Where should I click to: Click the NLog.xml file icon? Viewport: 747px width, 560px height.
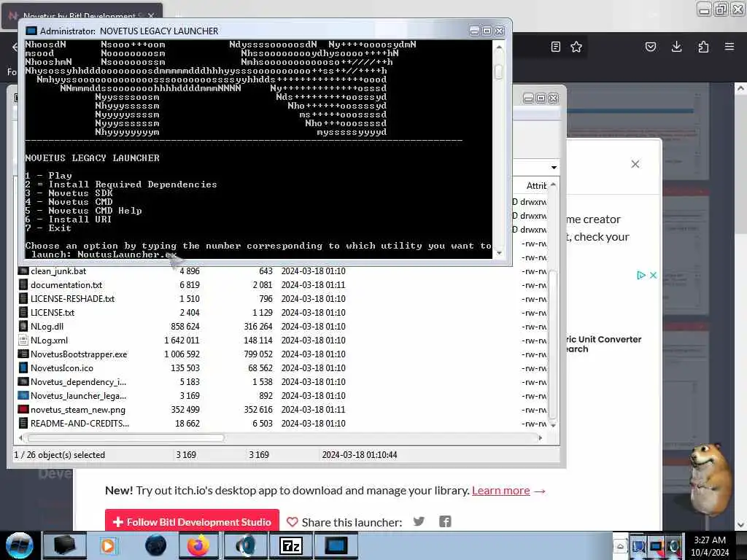(x=23, y=340)
